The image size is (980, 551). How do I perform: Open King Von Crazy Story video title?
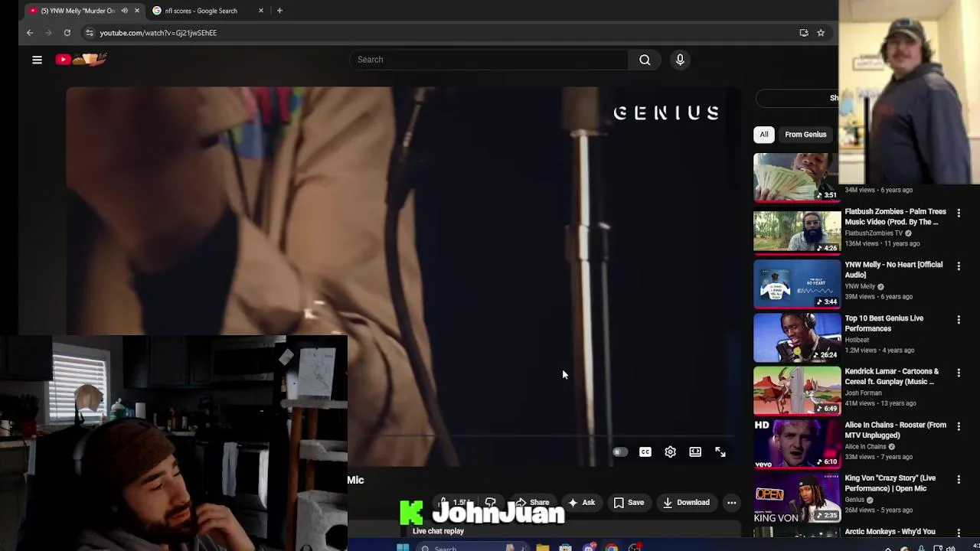pos(890,484)
